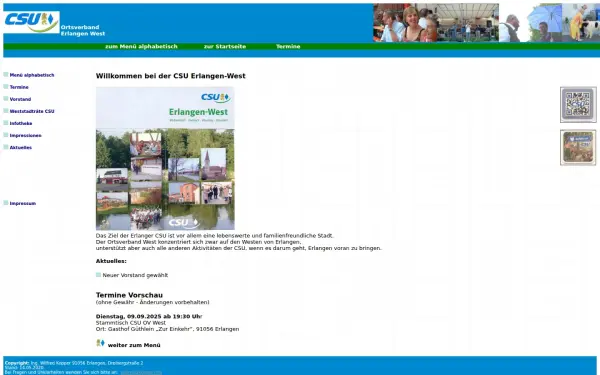Viewport: 600px width, 375px height.
Task: Click the square bullet icon next to Impressum
Action: coord(6,203)
